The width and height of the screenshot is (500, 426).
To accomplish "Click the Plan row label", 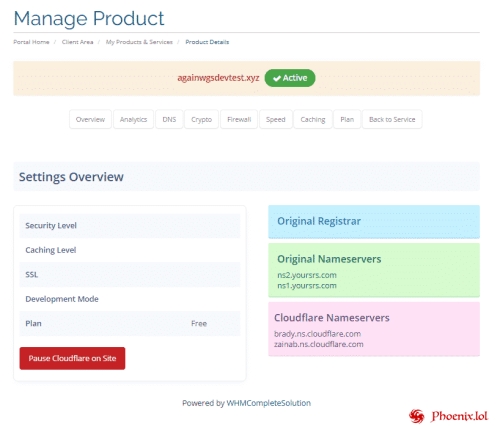I will (34, 324).
